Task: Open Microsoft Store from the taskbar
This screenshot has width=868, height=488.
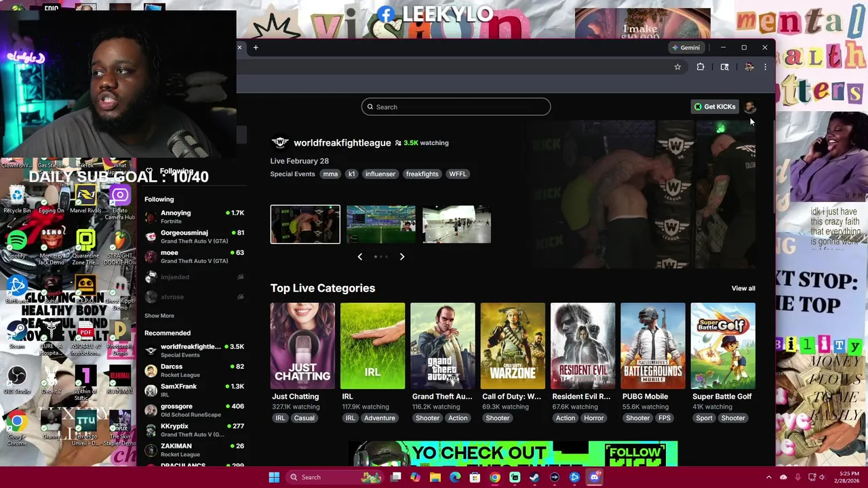Action: pyautogui.click(x=475, y=477)
